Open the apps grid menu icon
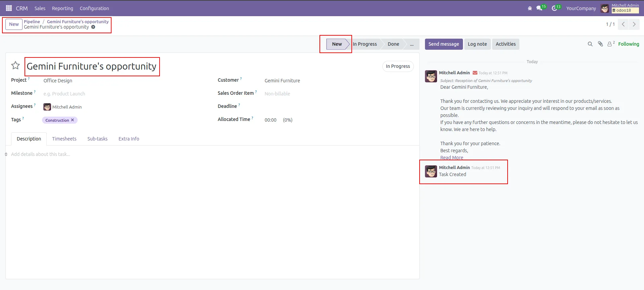 point(9,8)
